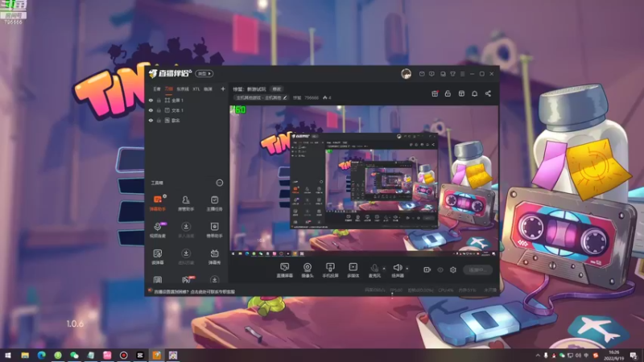Switch to the scene tab after XTL
Image resolution: width=644 pixels, height=362 pixels.
pyautogui.click(x=208, y=89)
